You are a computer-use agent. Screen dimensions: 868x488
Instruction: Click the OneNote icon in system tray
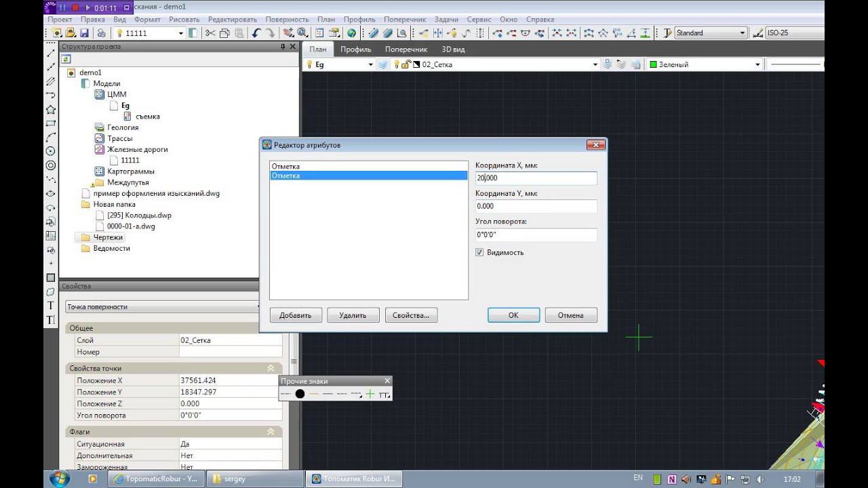(x=672, y=479)
